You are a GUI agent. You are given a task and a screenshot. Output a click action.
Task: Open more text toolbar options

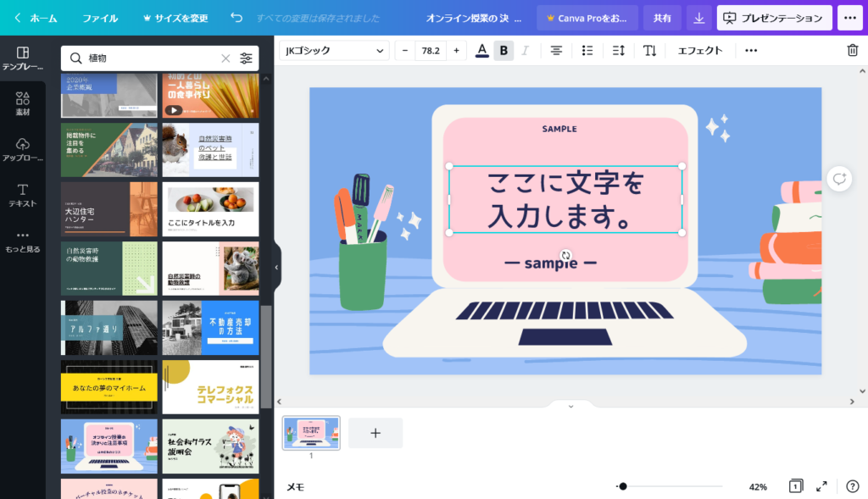click(751, 50)
